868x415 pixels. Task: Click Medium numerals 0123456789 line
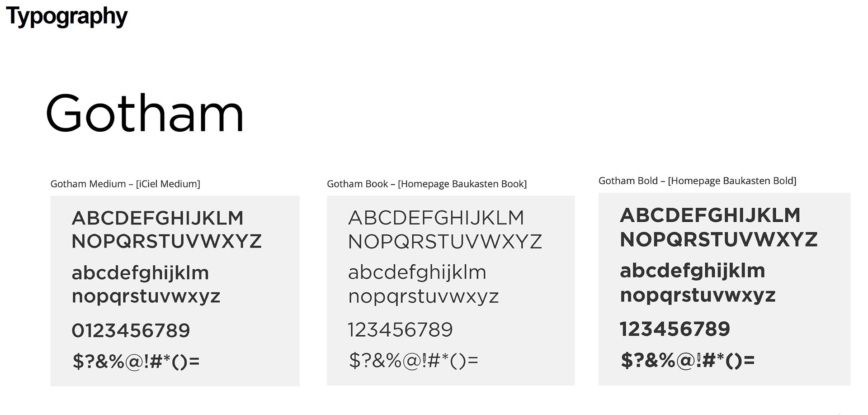(x=131, y=330)
